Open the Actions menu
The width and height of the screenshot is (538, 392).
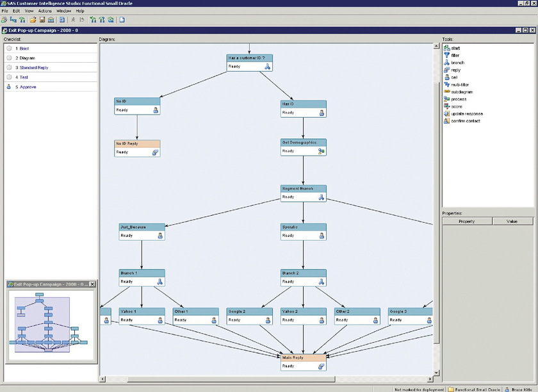44,10
